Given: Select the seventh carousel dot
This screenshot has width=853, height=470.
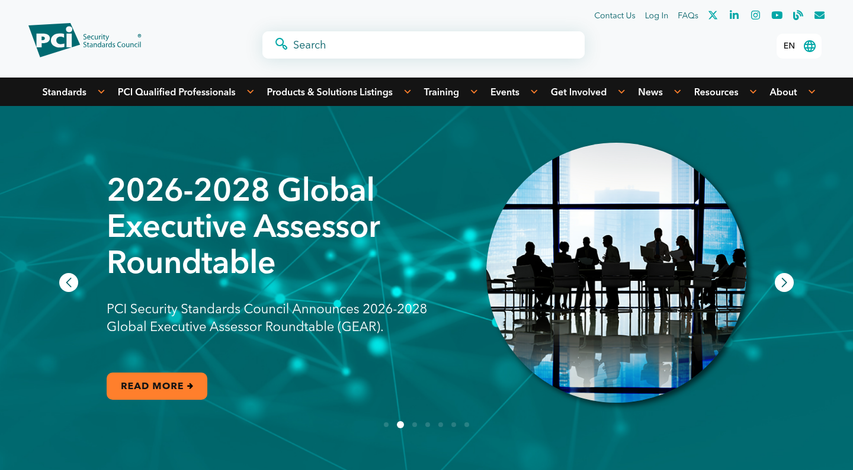Looking at the screenshot, I should 467,425.
